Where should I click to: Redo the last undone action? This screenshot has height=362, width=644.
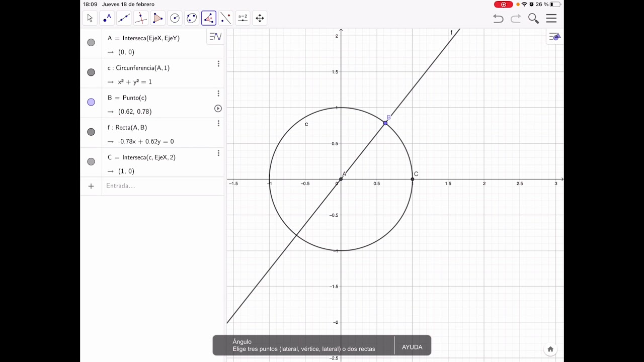516,19
